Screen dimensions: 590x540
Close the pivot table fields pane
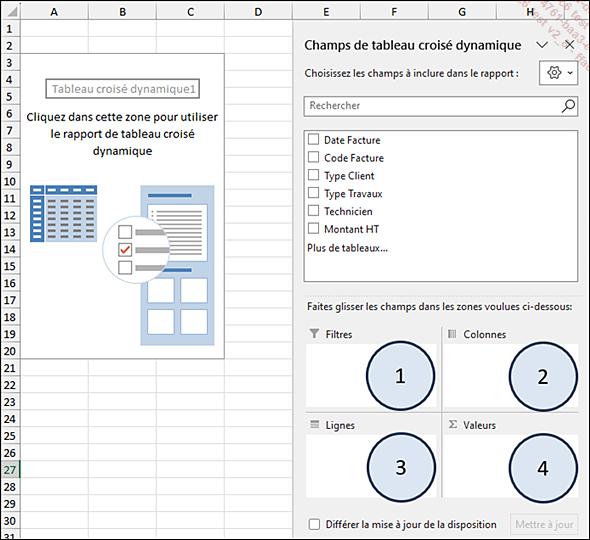coord(569,45)
